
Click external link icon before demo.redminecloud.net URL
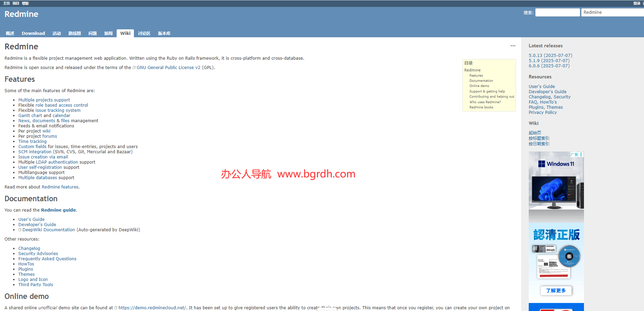[x=116, y=308]
